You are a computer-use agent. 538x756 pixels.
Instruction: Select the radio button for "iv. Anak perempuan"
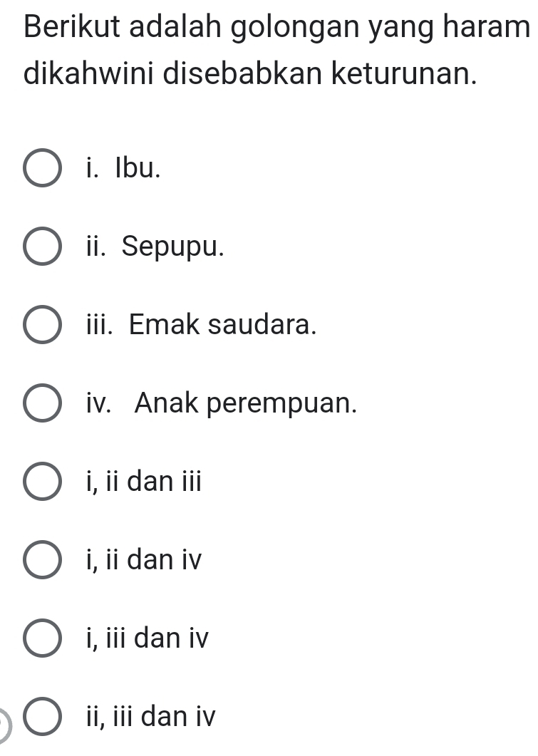[x=43, y=404]
